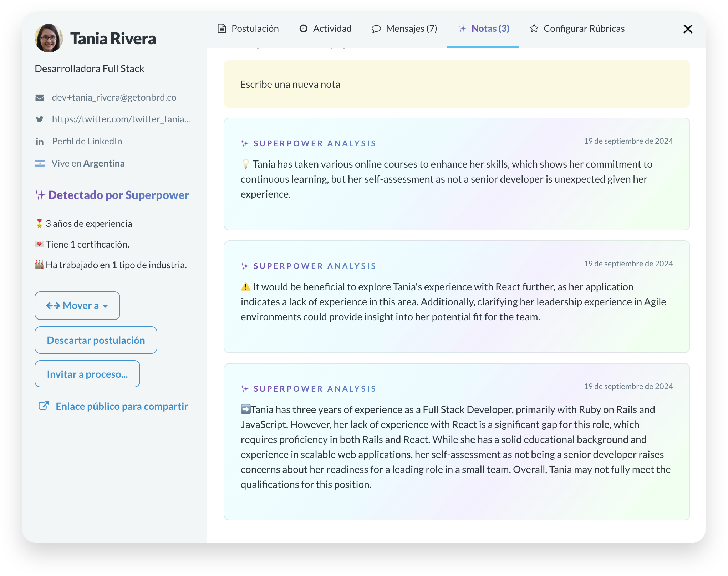Click the lightbulb icon in first note
This screenshot has width=728, height=576.
245,164
